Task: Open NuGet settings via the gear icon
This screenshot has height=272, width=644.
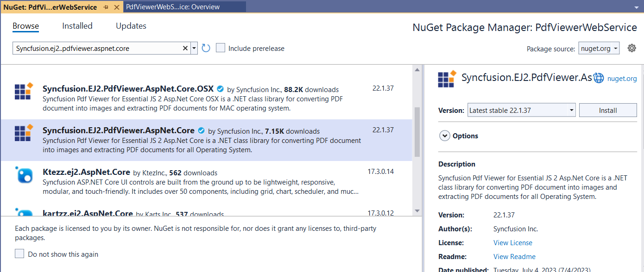Action: (632, 48)
